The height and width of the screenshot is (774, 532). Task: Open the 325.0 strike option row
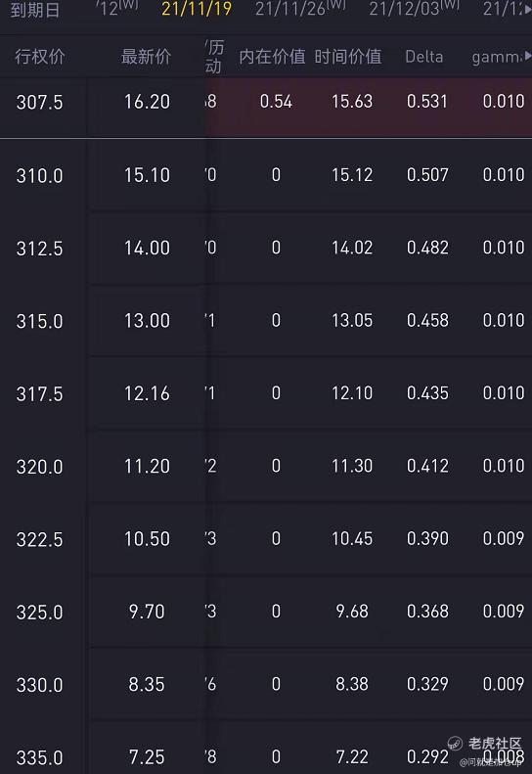[266, 613]
